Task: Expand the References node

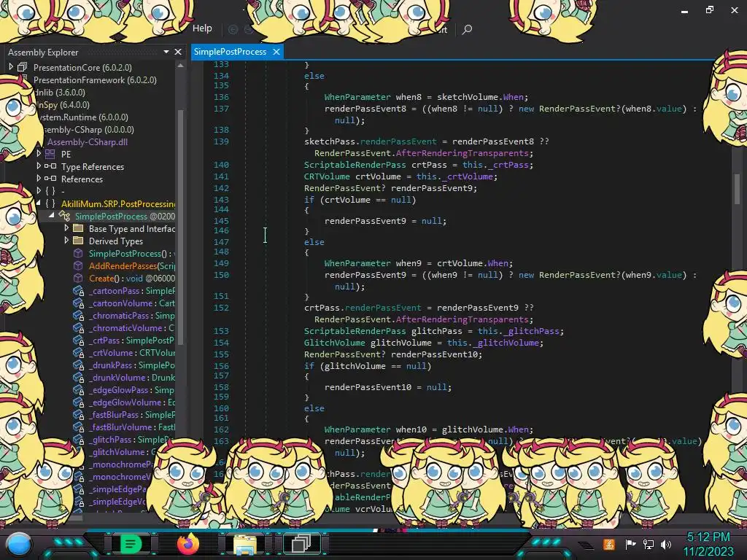Action: click(39, 178)
